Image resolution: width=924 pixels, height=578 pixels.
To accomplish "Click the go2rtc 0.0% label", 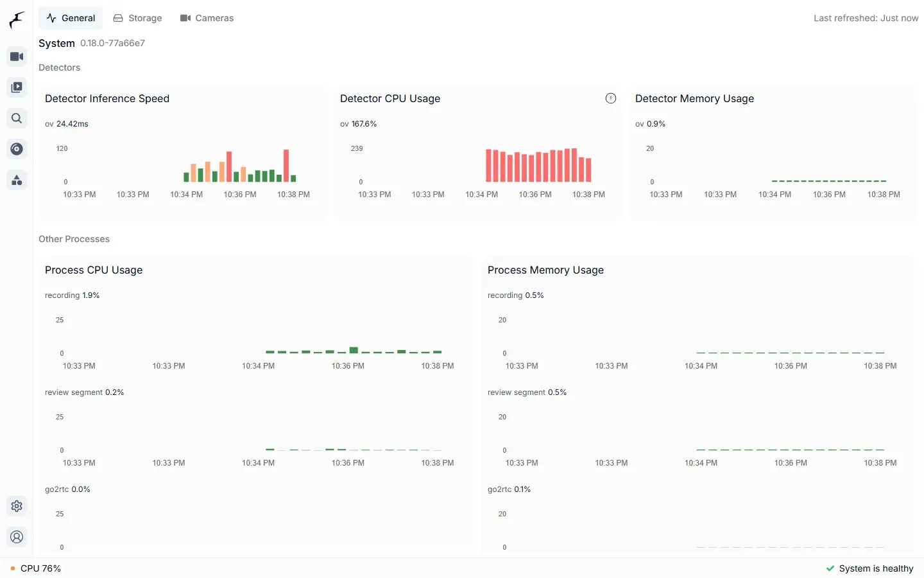I will [67, 489].
